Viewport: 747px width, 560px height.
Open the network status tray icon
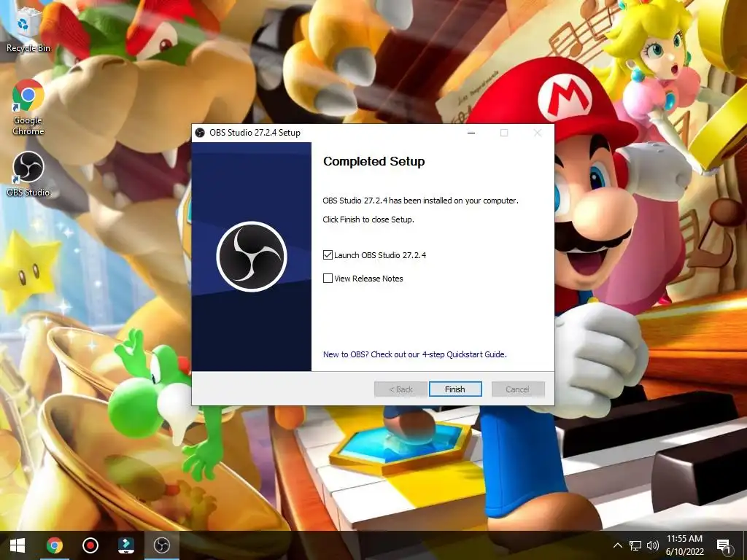(x=635, y=545)
